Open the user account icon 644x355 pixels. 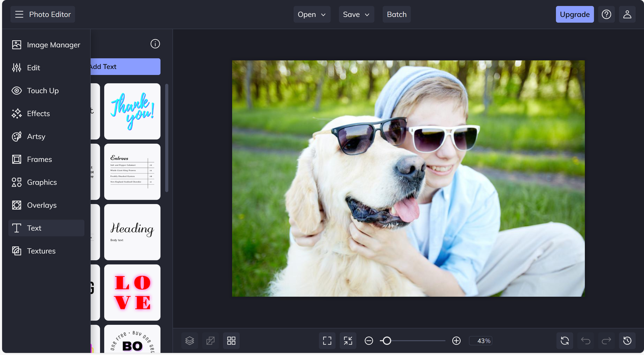[x=627, y=15]
